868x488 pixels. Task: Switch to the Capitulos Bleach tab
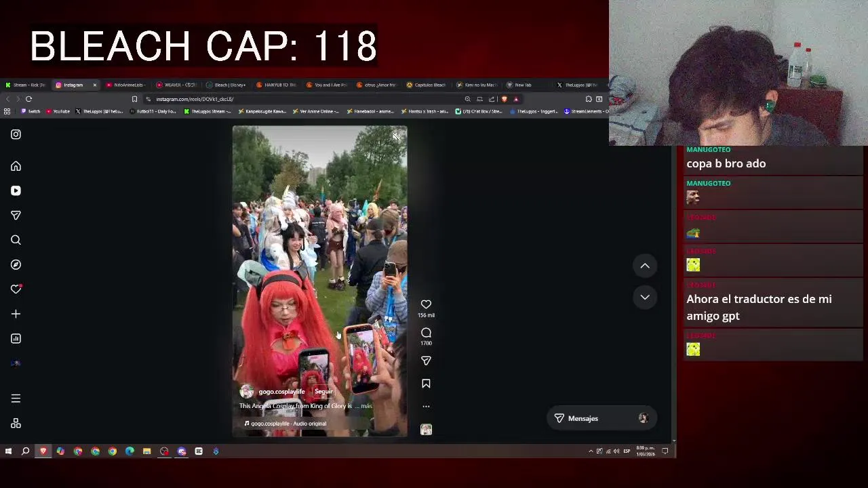point(426,85)
